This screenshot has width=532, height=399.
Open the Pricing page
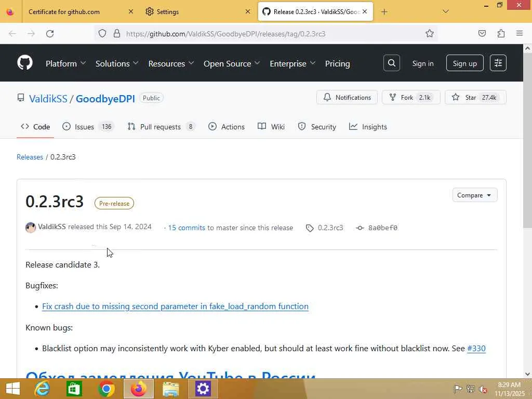click(337, 63)
